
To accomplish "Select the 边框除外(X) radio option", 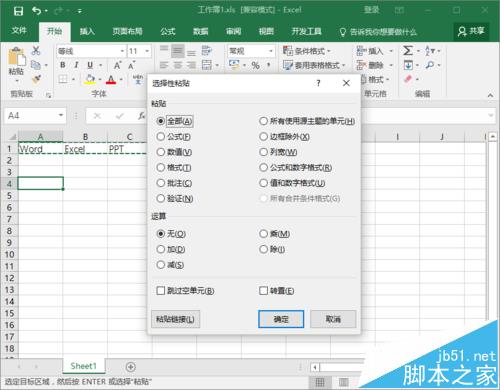I will pos(284,137).
